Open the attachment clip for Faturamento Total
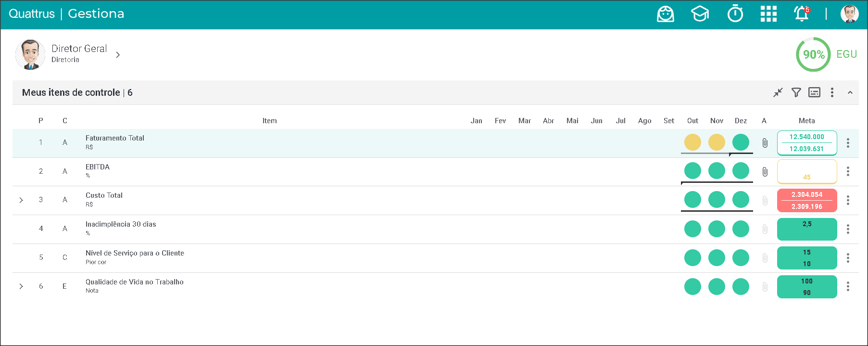 765,143
